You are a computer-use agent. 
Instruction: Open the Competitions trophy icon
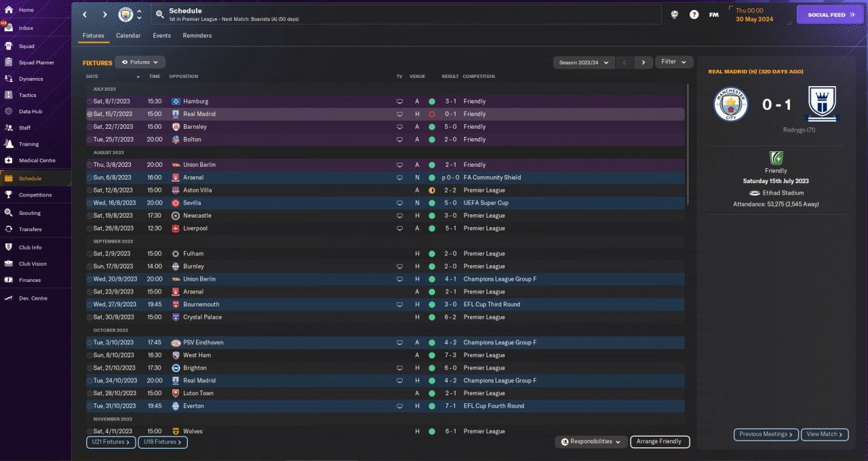click(x=9, y=195)
